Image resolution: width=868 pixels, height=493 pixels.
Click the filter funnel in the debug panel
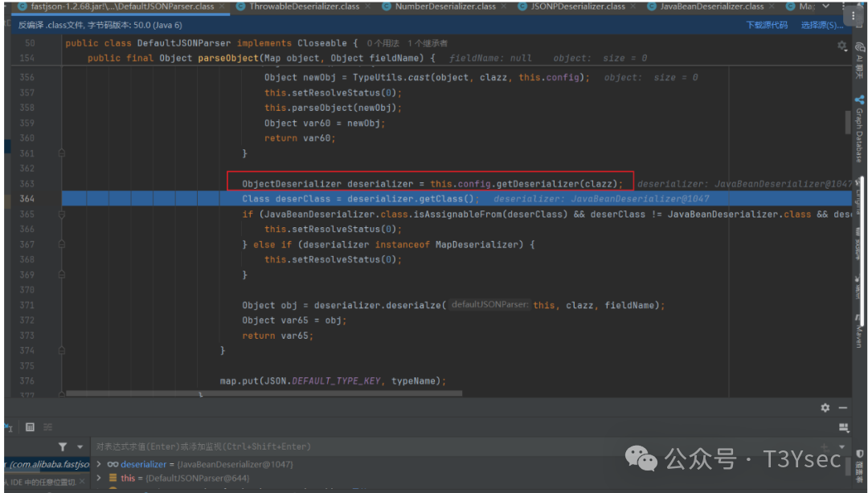click(x=63, y=446)
